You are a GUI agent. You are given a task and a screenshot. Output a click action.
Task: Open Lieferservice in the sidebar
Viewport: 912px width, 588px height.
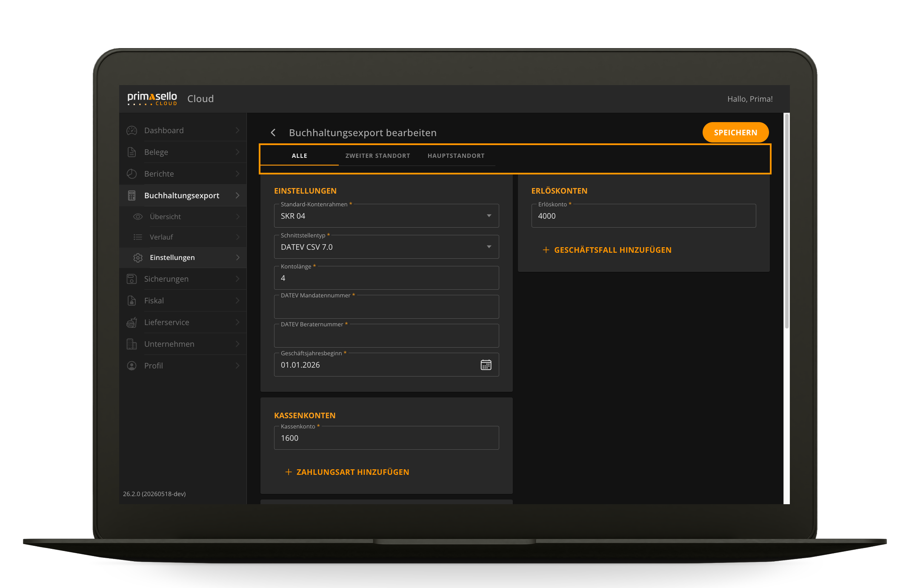pos(183,323)
